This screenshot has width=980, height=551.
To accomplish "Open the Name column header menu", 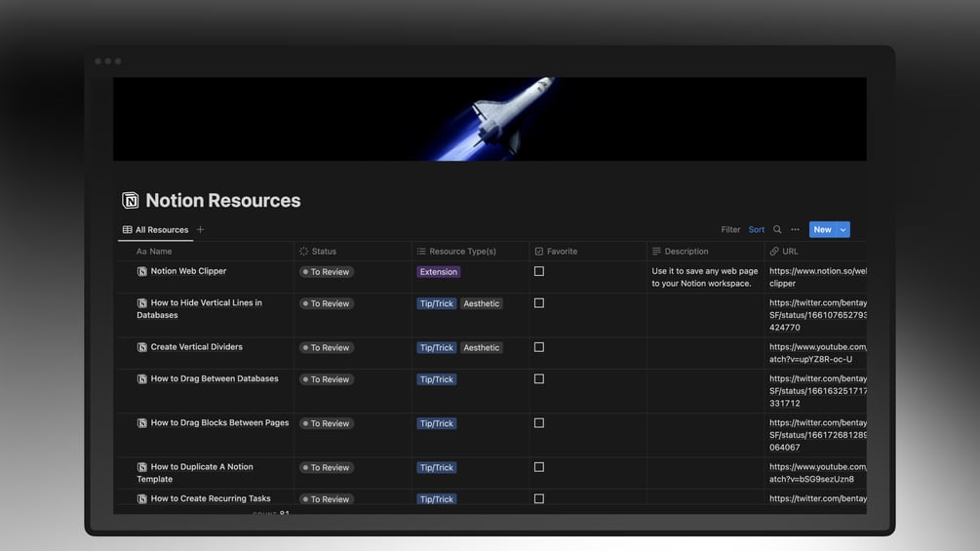I will pos(207,252).
